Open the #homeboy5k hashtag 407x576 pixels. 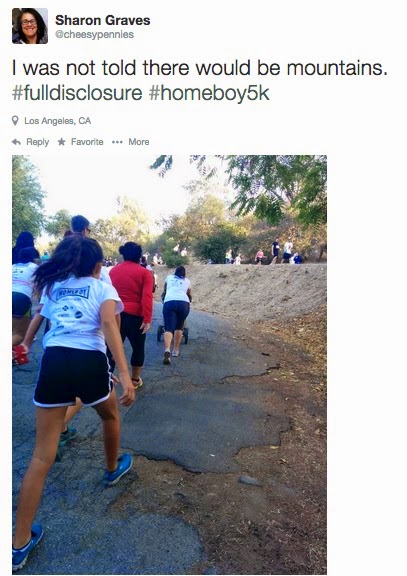[x=209, y=93]
